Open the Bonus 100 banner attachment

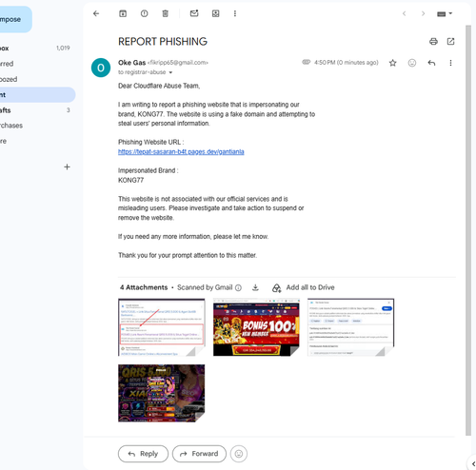click(x=256, y=327)
